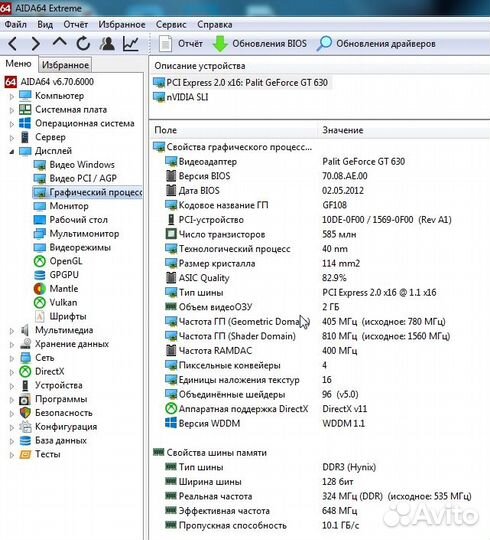
Task: Click the Vulkan icon in tree
Action: [x=40, y=303]
